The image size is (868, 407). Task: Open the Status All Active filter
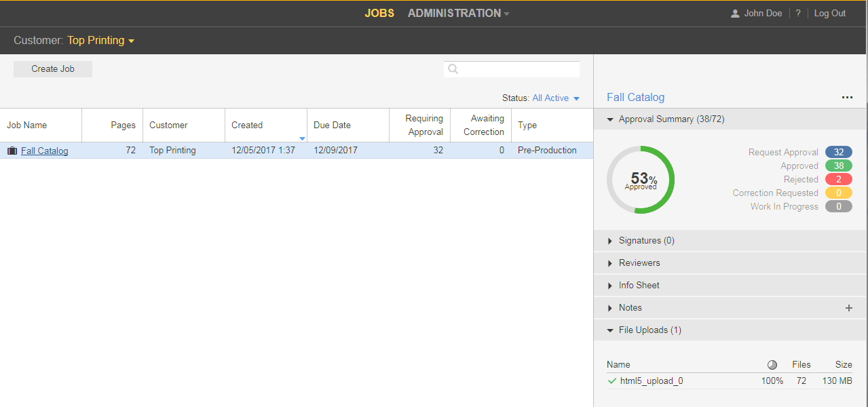tap(556, 98)
